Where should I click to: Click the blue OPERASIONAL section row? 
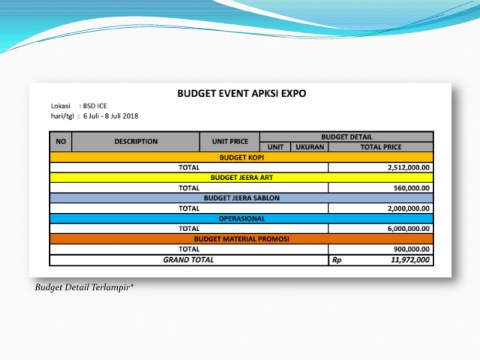point(242,219)
